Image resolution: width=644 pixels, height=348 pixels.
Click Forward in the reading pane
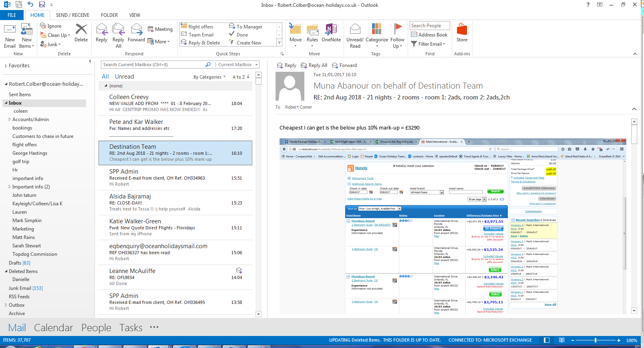tap(344, 65)
